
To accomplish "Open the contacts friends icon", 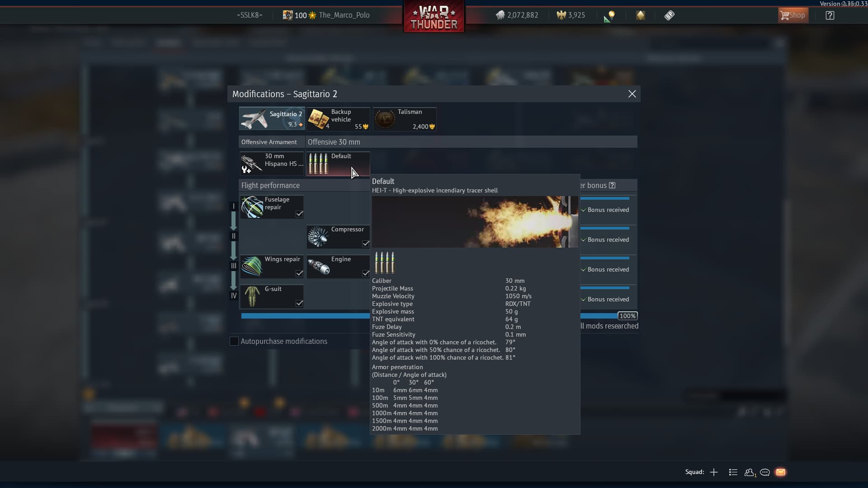I will tap(750, 472).
